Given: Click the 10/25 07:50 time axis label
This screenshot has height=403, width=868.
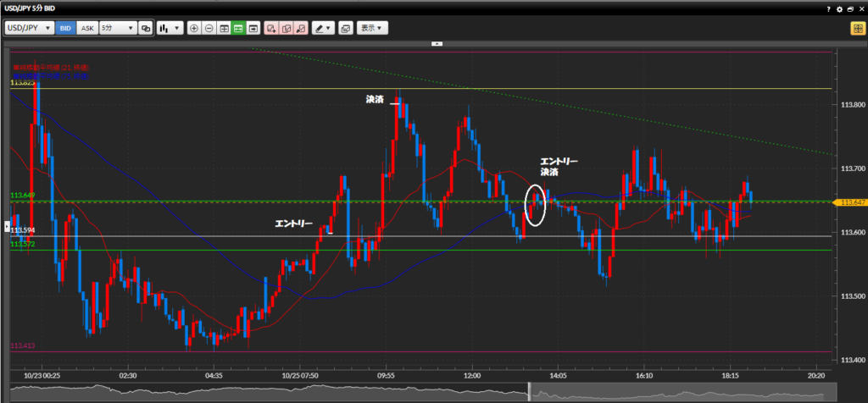Looking at the screenshot, I should click(x=299, y=375).
